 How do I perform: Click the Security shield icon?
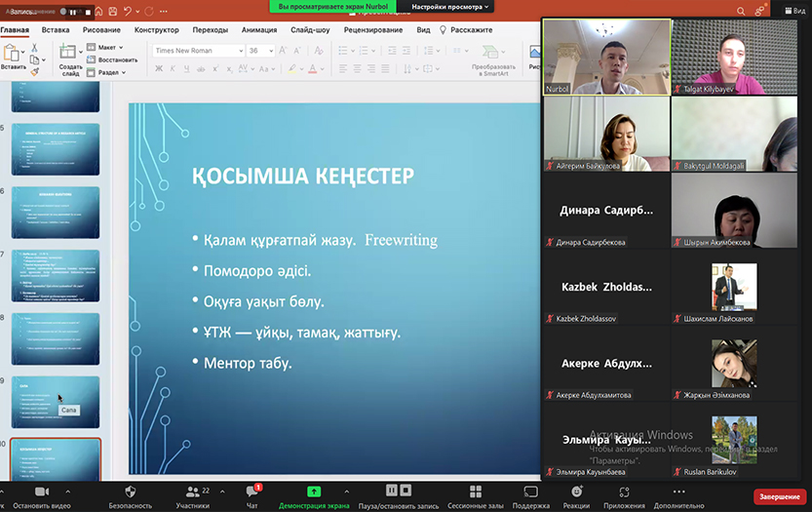coord(130,492)
